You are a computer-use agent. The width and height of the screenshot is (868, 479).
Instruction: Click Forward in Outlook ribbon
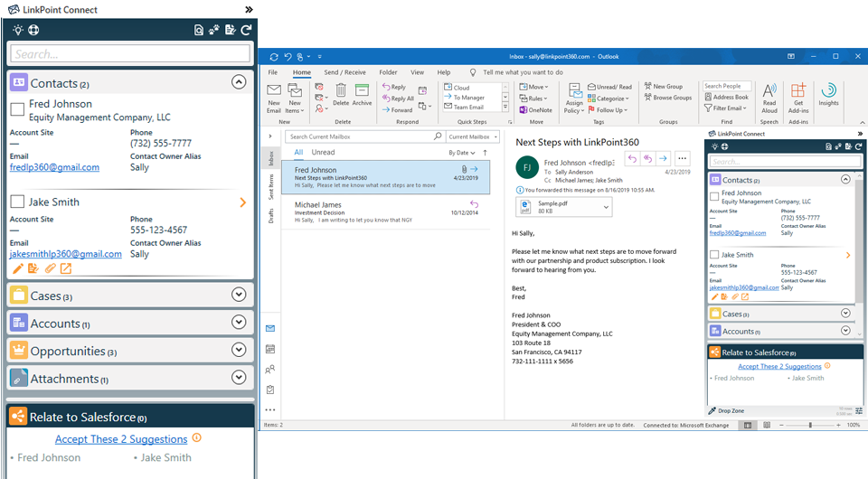[x=397, y=110]
